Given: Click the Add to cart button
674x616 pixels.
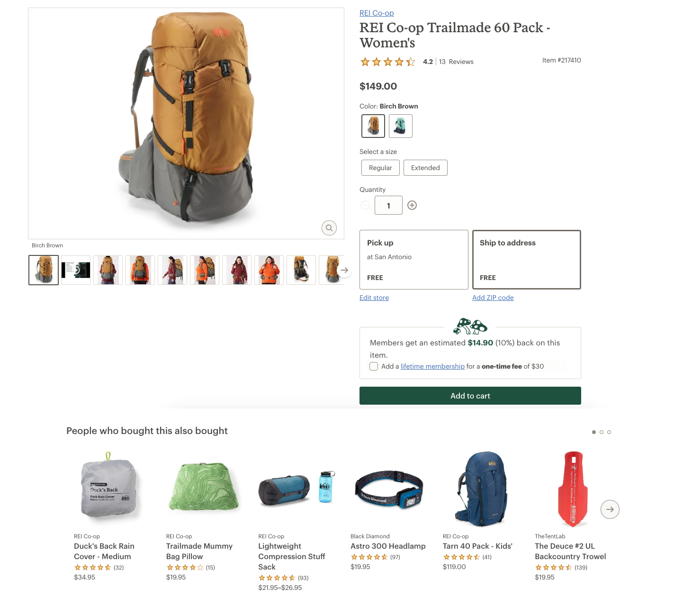Looking at the screenshot, I should point(470,396).
